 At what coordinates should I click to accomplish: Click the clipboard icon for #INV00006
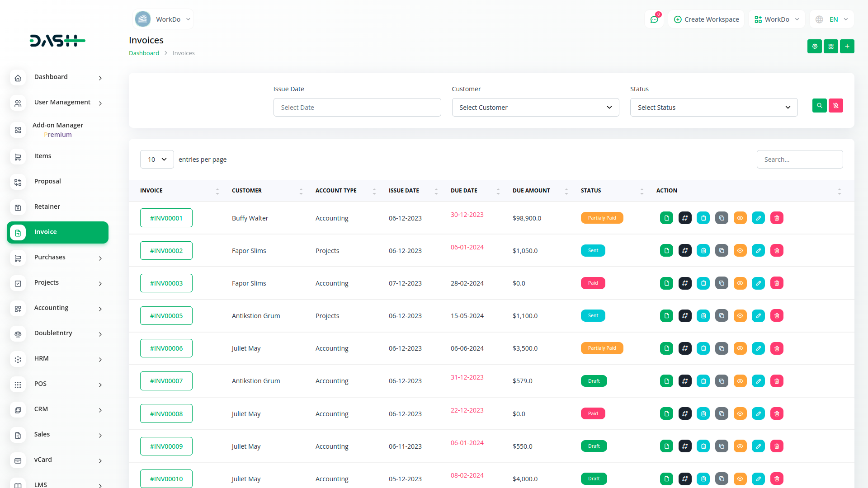(703, 348)
